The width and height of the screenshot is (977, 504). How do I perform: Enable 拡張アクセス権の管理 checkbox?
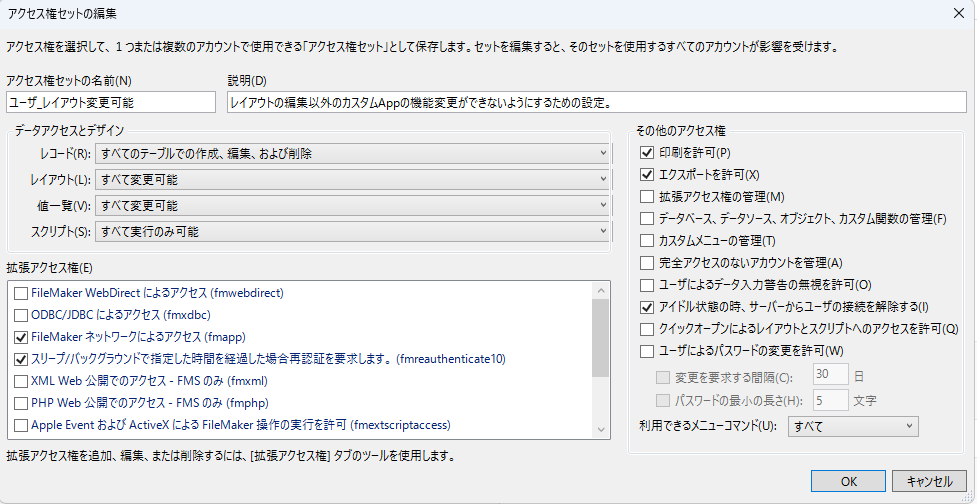[647, 197]
